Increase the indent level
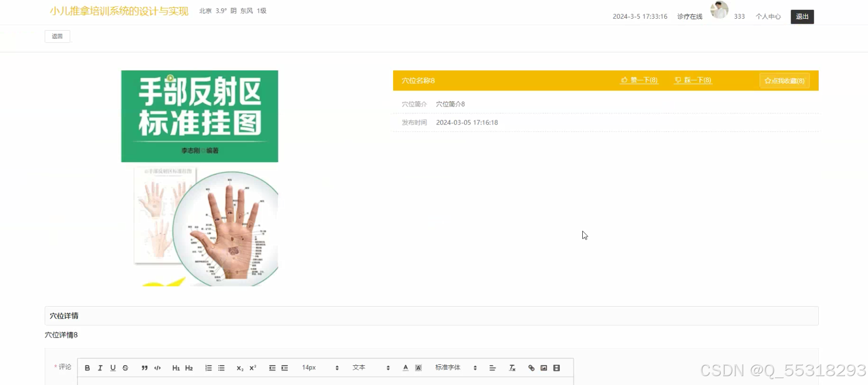The width and height of the screenshot is (868, 385). (x=285, y=368)
